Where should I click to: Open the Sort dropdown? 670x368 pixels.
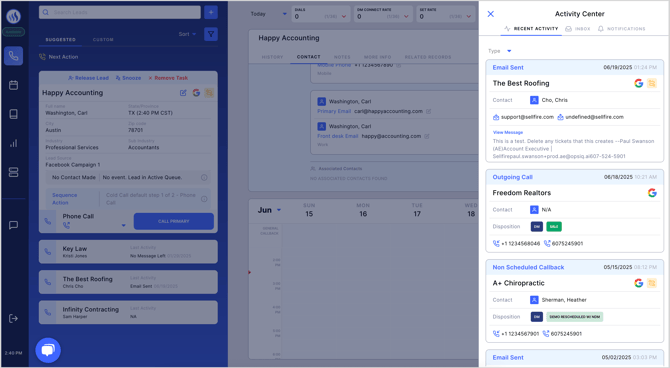pos(187,34)
